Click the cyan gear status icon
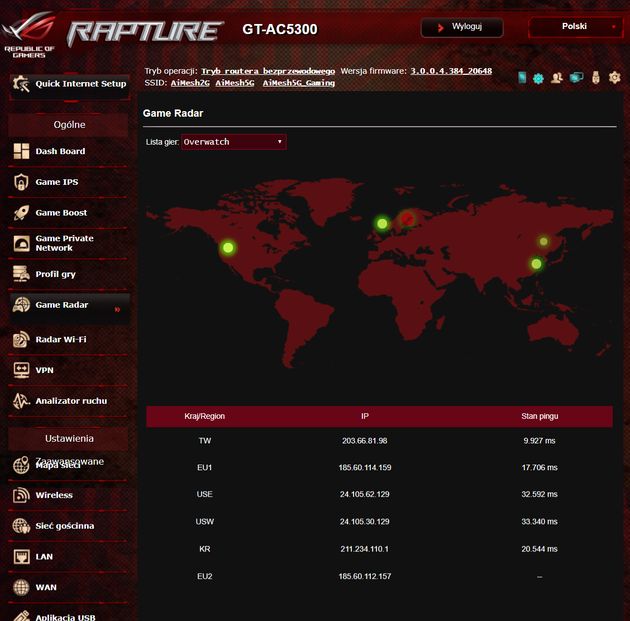This screenshot has width=630, height=621. pos(538,78)
